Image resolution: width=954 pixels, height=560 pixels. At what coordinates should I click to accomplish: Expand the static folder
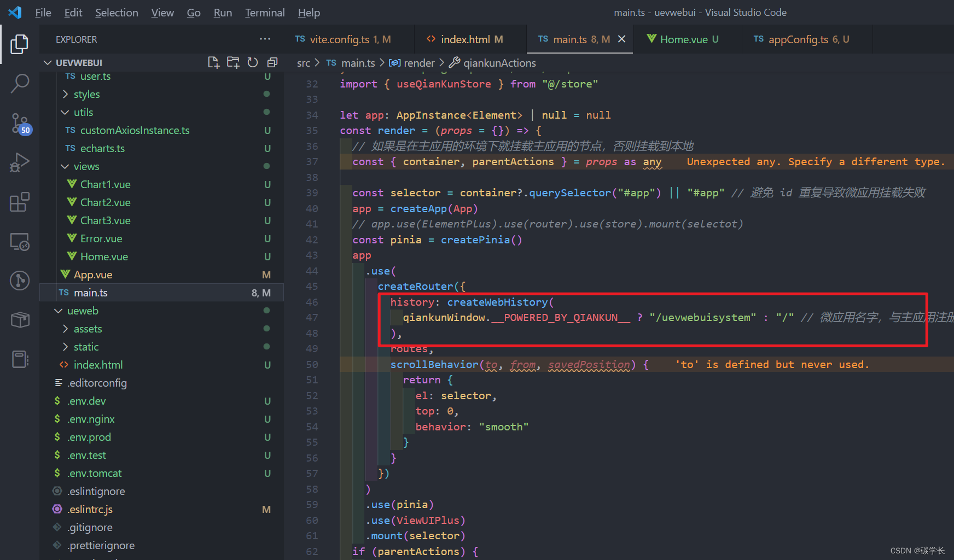point(65,347)
